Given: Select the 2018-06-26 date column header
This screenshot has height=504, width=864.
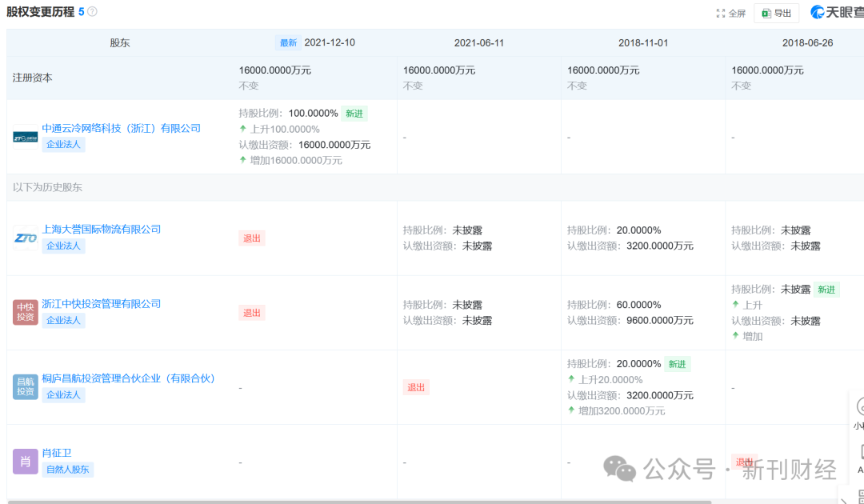Looking at the screenshot, I should coord(807,43).
